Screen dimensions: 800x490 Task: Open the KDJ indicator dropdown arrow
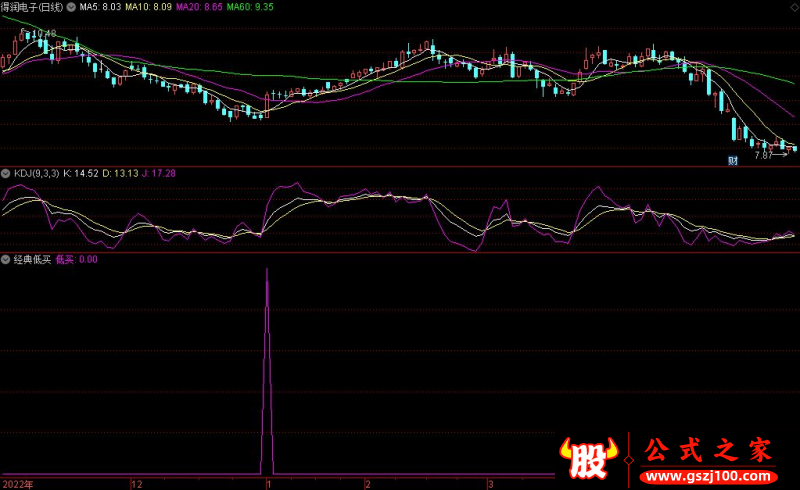point(6,174)
